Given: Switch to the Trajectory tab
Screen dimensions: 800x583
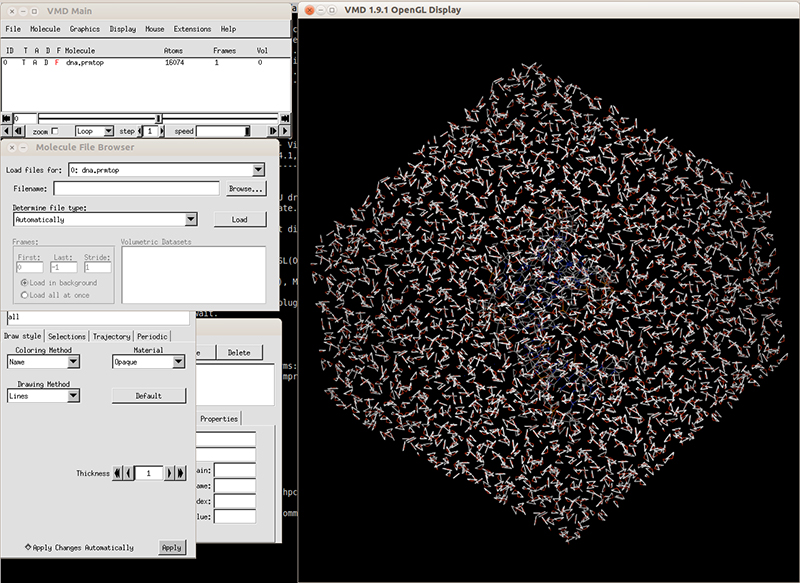Looking at the screenshot, I should click(111, 337).
